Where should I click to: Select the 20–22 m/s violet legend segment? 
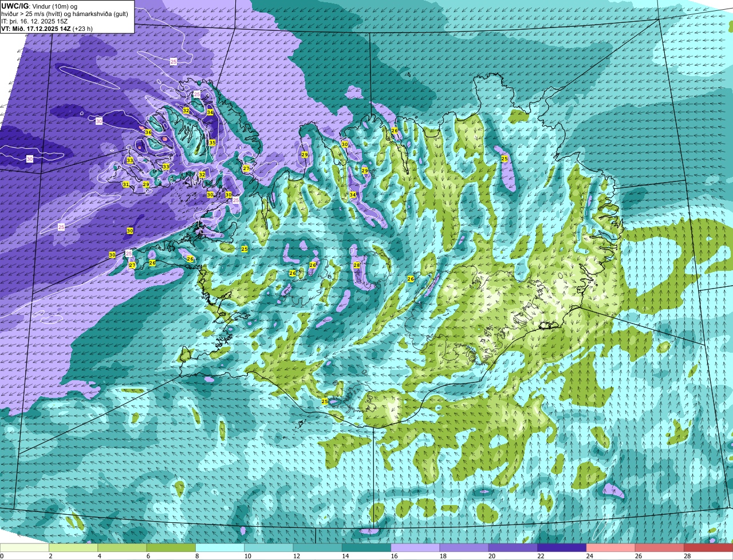(513, 547)
